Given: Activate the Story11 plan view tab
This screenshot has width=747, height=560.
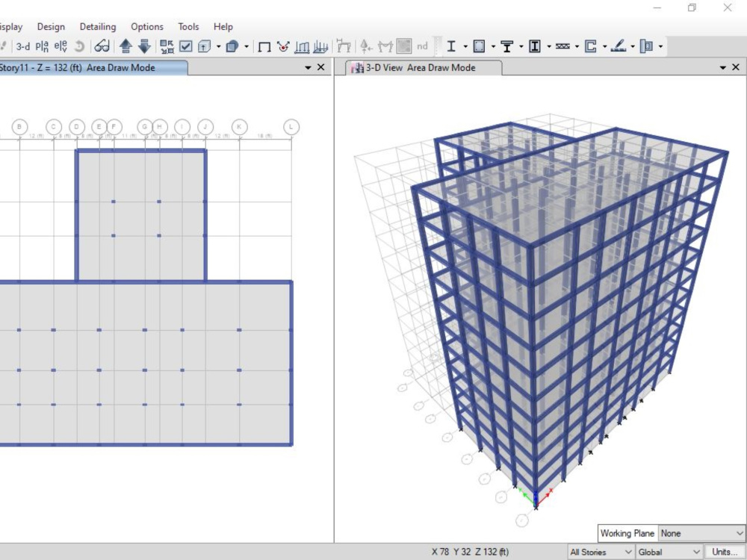Looking at the screenshot, I should [93, 68].
